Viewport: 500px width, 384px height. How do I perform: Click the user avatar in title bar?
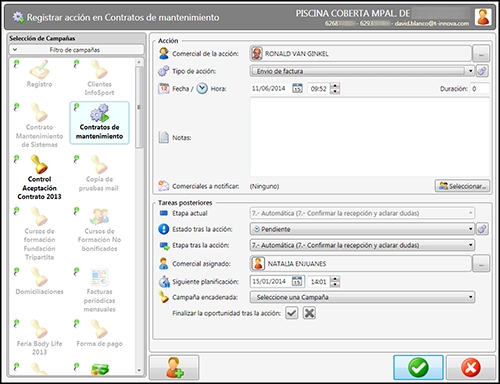[x=483, y=17]
